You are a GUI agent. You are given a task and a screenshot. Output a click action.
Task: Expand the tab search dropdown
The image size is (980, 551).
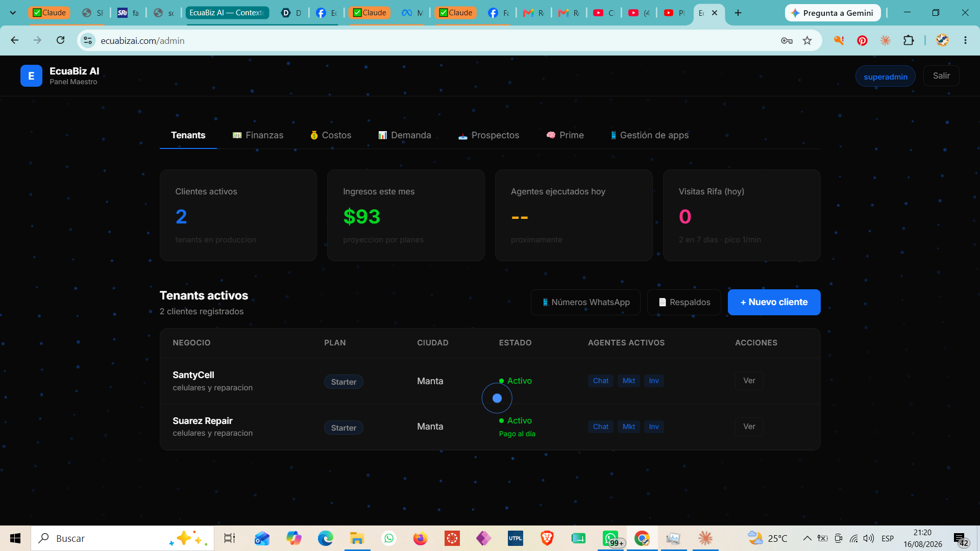13,13
